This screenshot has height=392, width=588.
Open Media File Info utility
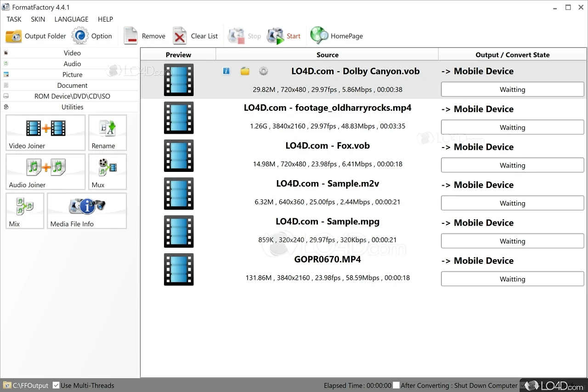pyautogui.click(x=87, y=210)
